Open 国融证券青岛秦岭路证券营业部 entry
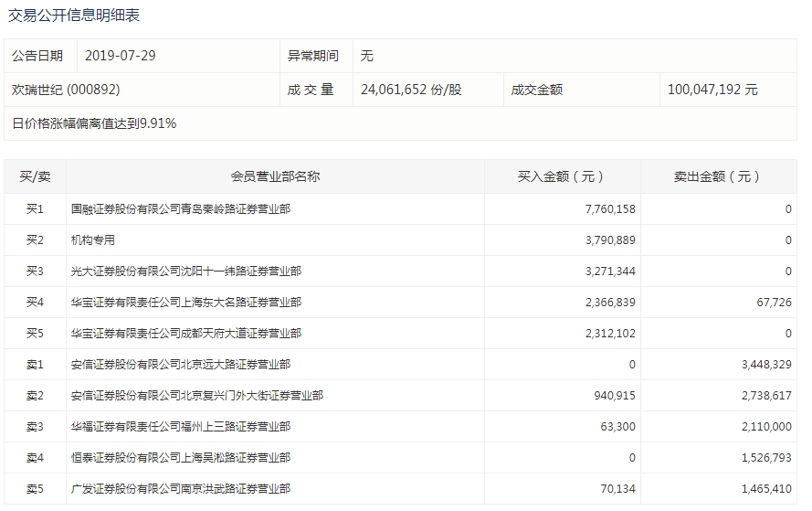Screen dimensions: 812x511 tap(181, 209)
